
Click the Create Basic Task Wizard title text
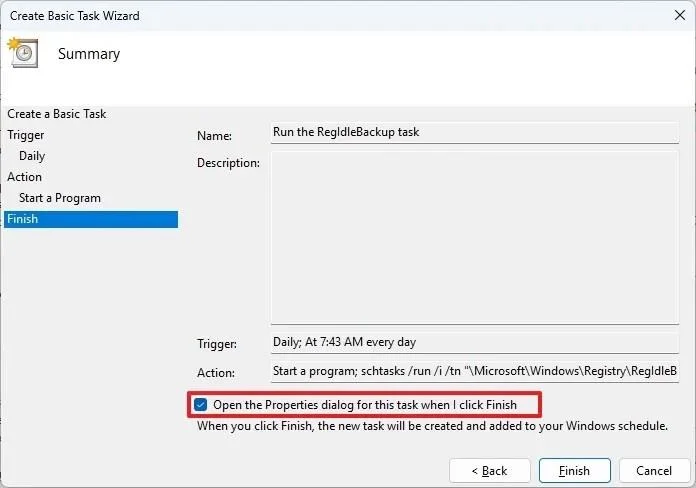75,16
